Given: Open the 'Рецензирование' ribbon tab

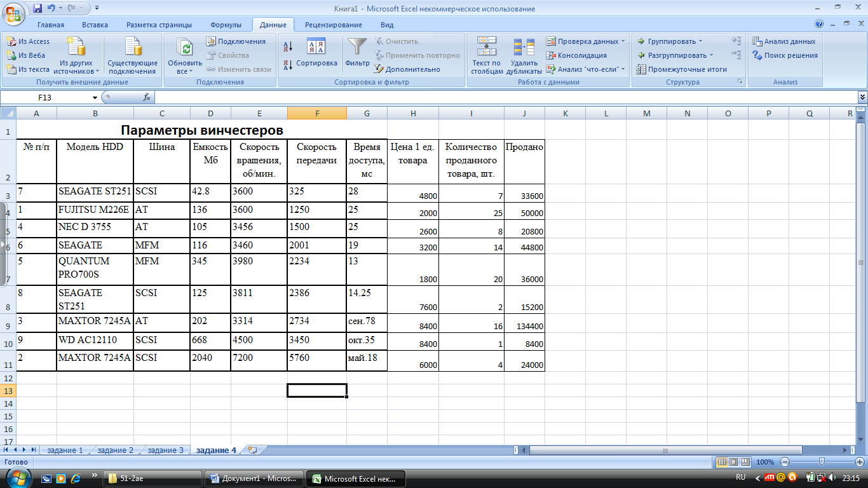Looking at the screenshot, I should click(x=334, y=25).
